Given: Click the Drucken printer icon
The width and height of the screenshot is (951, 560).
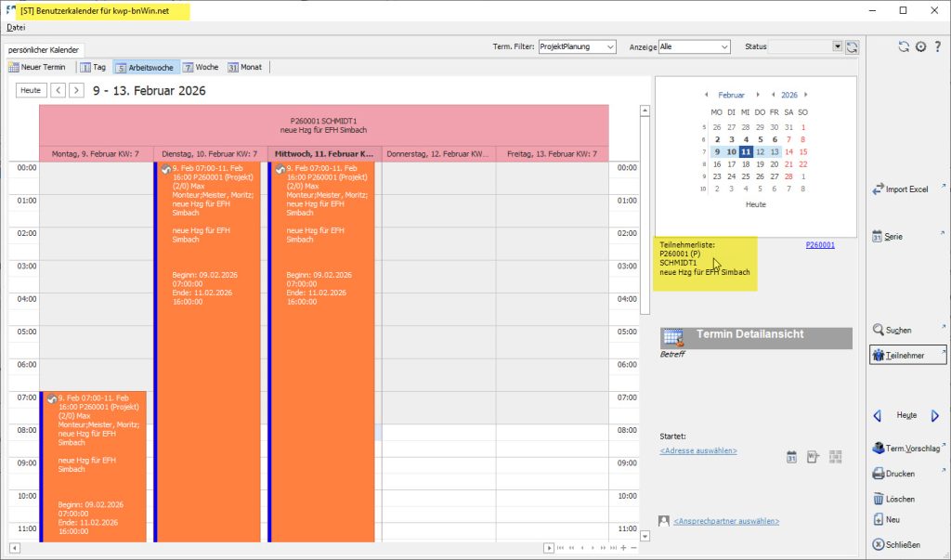Looking at the screenshot, I should pyautogui.click(x=878, y=474).
